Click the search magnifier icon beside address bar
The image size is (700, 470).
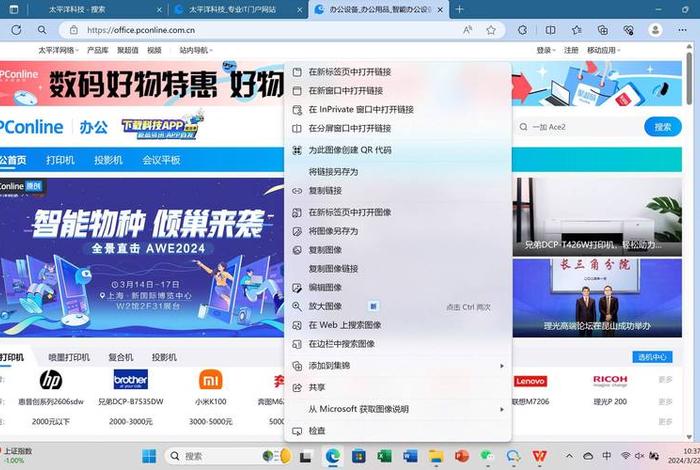[42, 30]
